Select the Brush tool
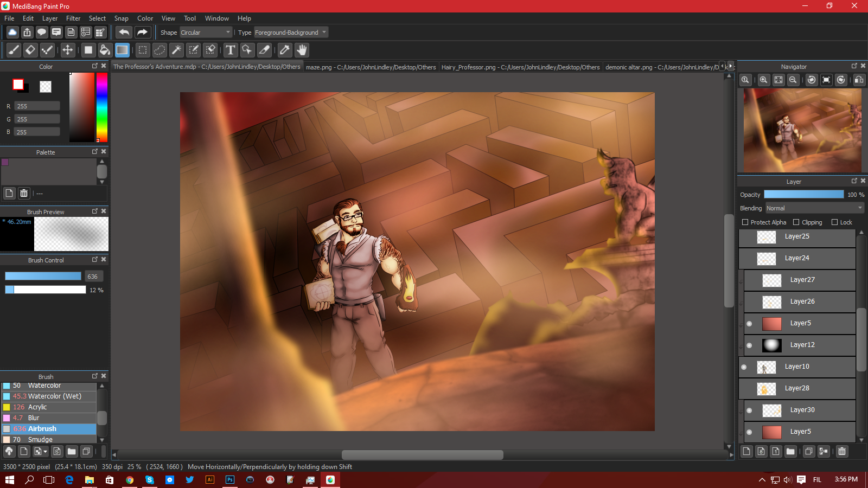868x488 pixels. tap(14, 50)
